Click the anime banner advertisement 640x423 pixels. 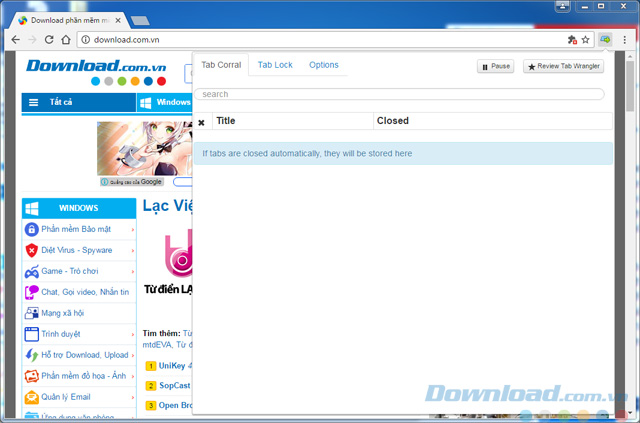tap(144, 149)
